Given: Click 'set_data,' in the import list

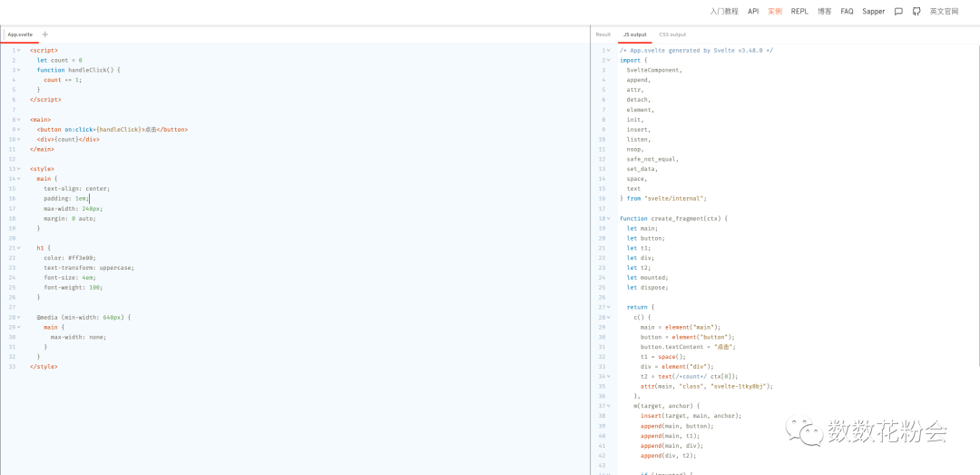Looking at the screenshot, I should [642, 169].
